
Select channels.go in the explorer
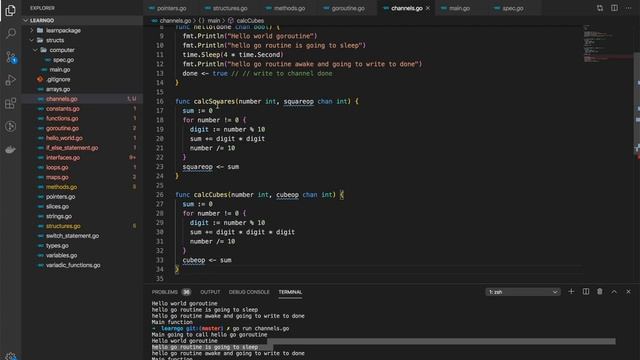click(x=82, y=99)
